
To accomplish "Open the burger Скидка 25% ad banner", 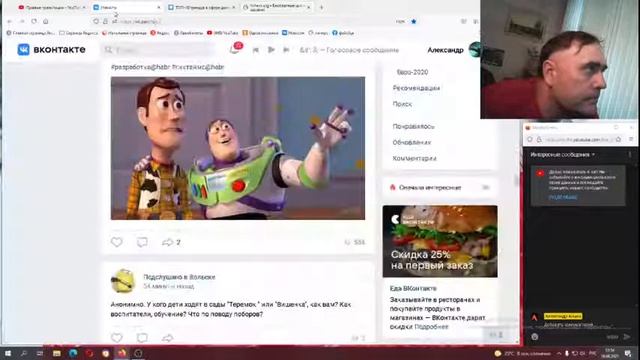I will coord(440,241).
